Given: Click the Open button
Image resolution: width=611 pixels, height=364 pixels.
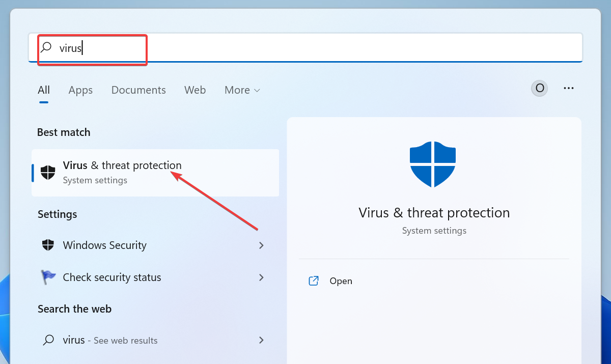Looking at the screenshot, I should [x=340, y=281].
